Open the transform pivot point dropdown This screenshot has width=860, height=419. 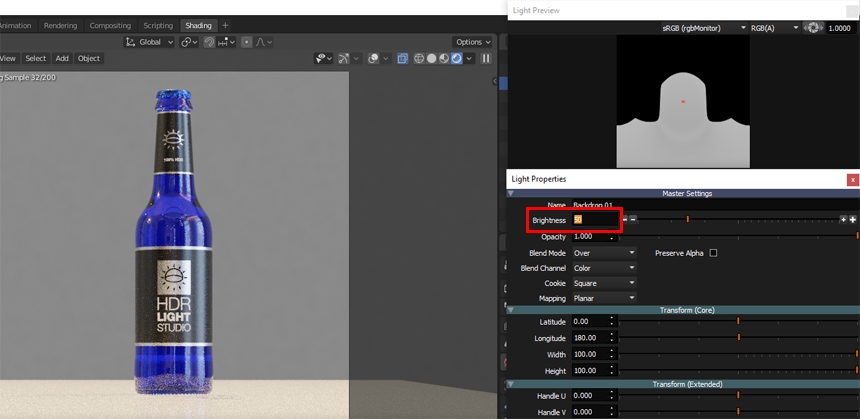coord(189,42)
